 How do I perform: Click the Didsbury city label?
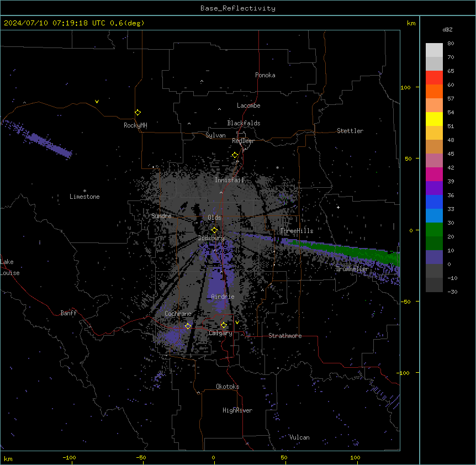click(x=211, y=238)
